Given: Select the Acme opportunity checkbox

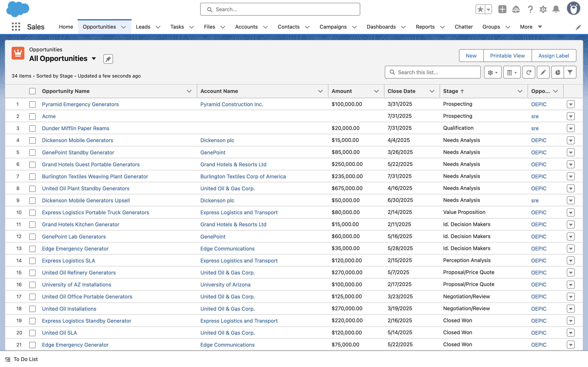Looking at the screenshot, I should pyautogui.click(x=32, y=116).
